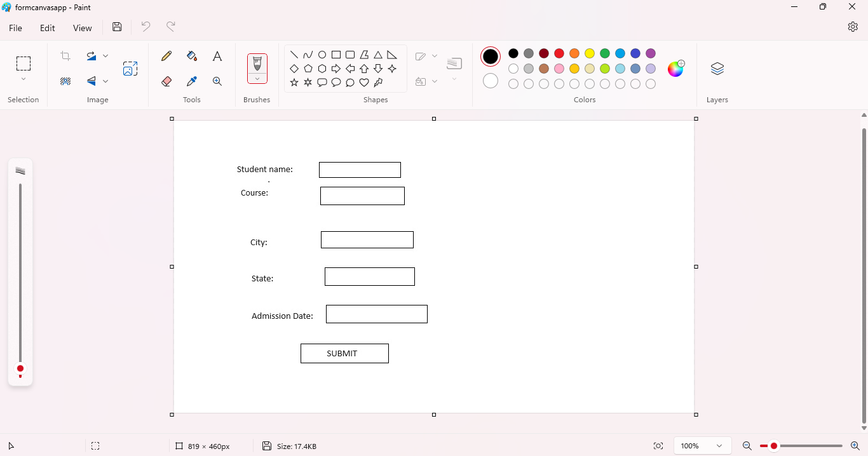The width and height of the screenshot is (868, 456).
Task: Choose the heart shape
Action: (x=364, y=83)
